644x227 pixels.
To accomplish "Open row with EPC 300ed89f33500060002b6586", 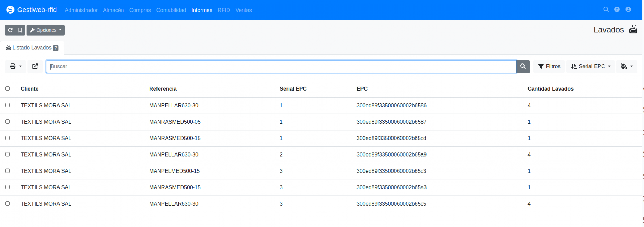I will click(x=321, y=105).
